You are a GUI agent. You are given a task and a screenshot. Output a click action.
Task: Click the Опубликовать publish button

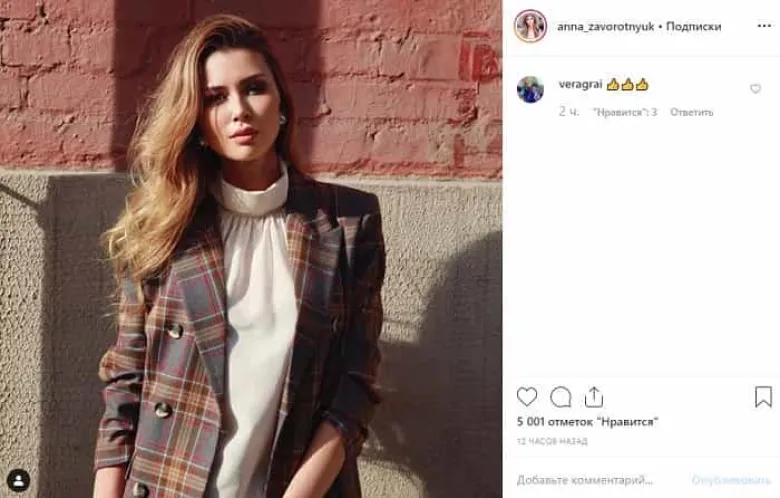[731, 480]
